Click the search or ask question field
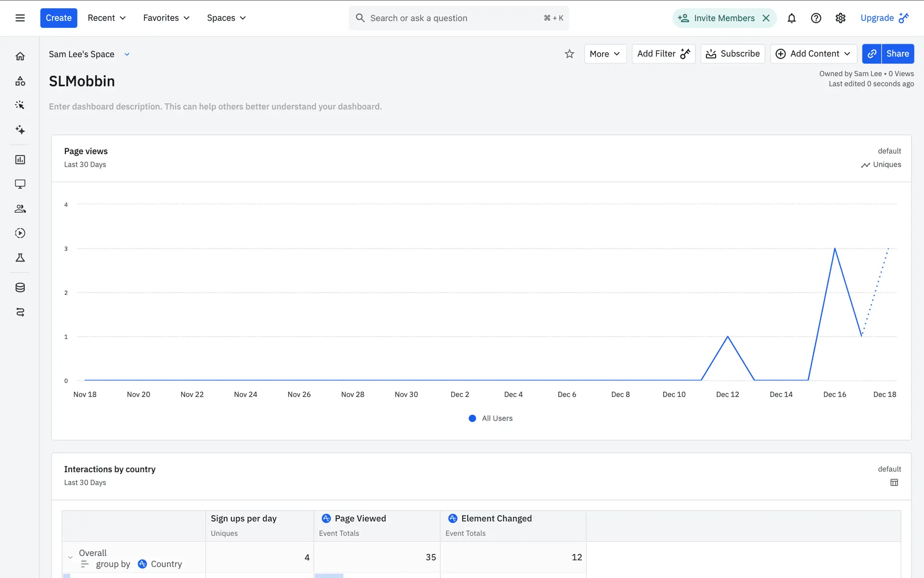The width and height of the screenshot is (924, 578). coord(452,18)
